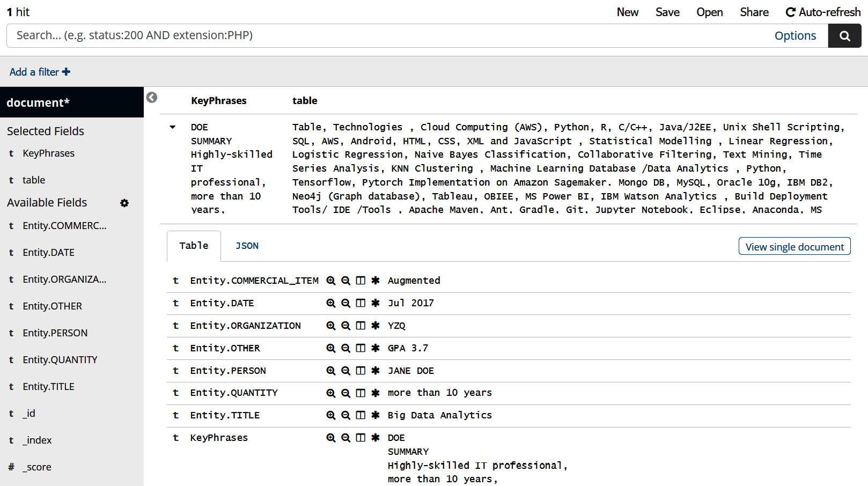Filter for value on Entity.TITLE row
Viewport: 868px width, 486px height.
[331, 415]
